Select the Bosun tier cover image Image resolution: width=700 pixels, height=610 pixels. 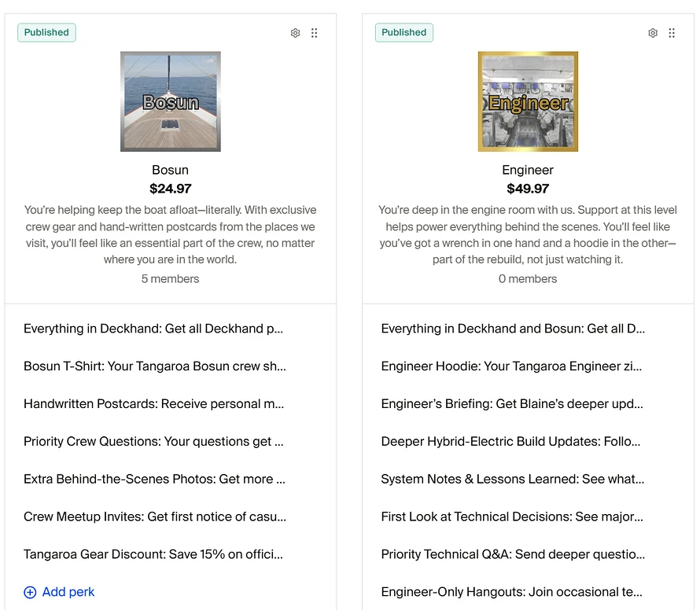pos(171,101)
